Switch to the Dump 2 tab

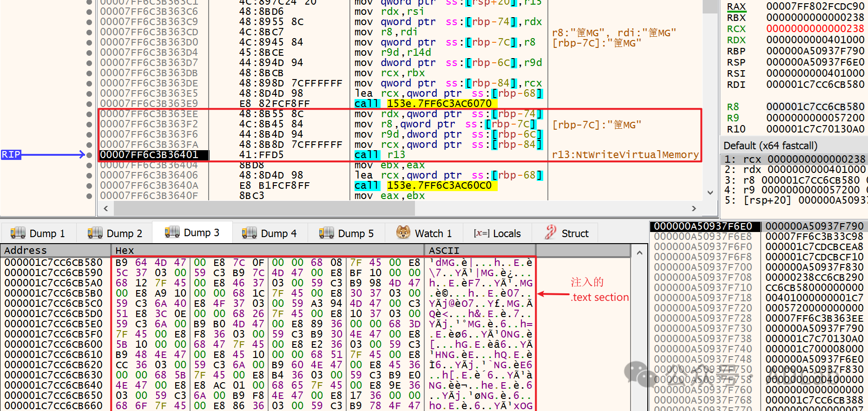(115, 233)
